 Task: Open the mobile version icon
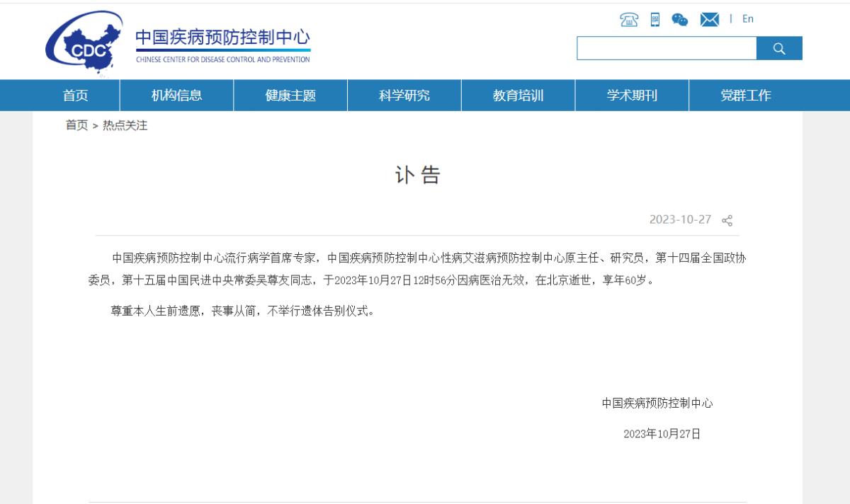click(655, 20)
